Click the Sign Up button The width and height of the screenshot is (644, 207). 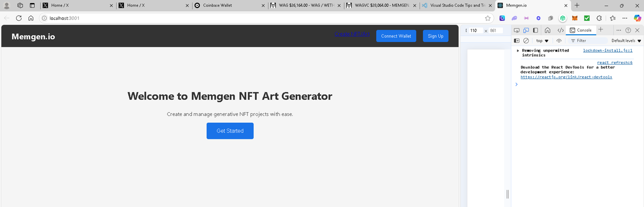tap(436, 36)
